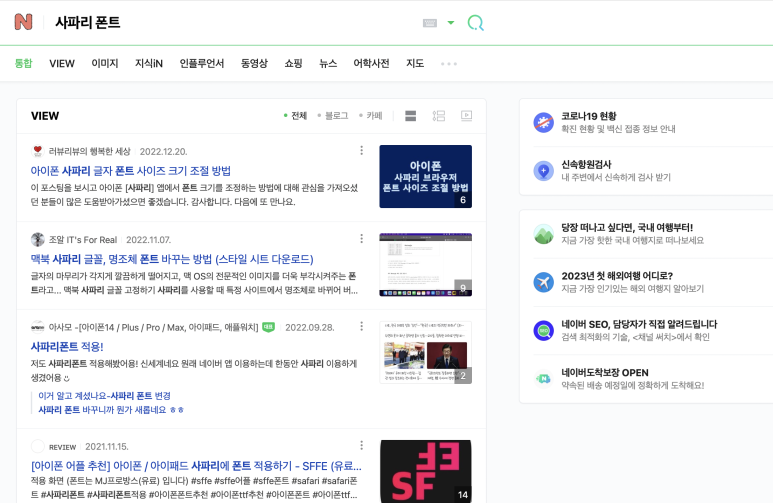Image resolution: width=773 pixels, height=503 pixels.
Task: Click the 네이버도착보장 truck icon
Action: (x=544, y=379)
